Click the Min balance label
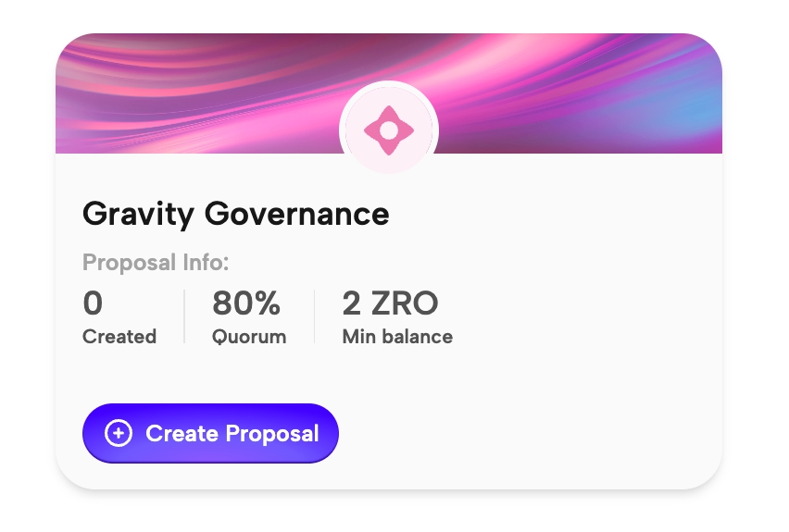This screenshot has height=532, width=789. pos(397,337)
